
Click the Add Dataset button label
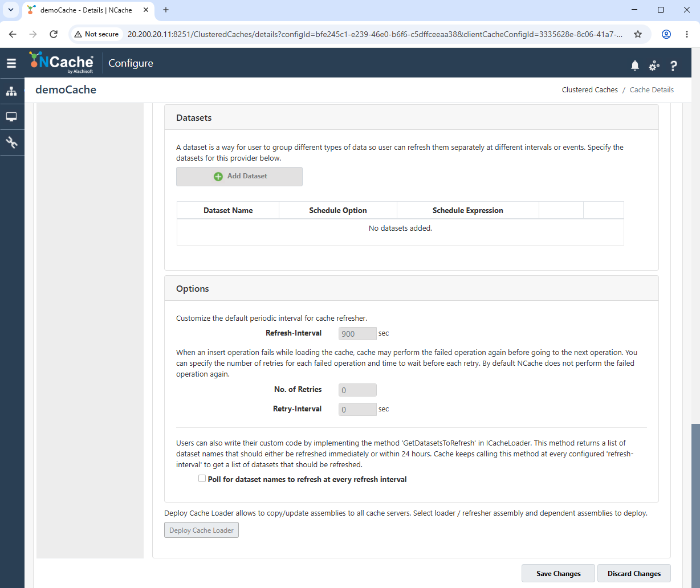pos(247,176)
